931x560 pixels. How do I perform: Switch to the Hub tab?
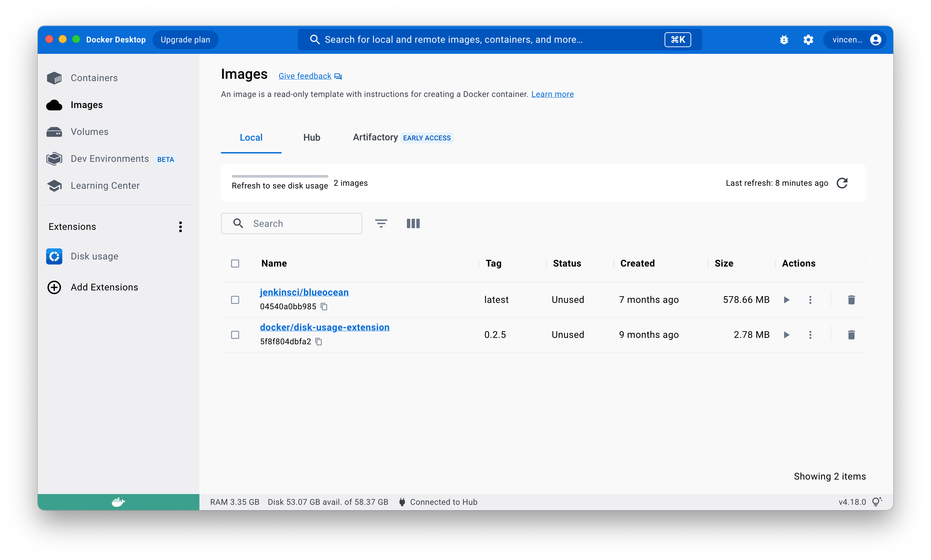[x=312, y=137]
